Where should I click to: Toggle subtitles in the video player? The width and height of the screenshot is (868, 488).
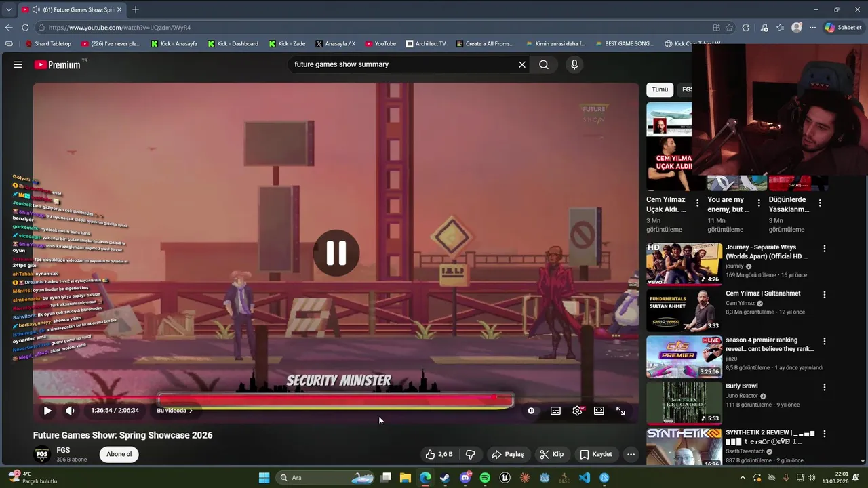555,411
